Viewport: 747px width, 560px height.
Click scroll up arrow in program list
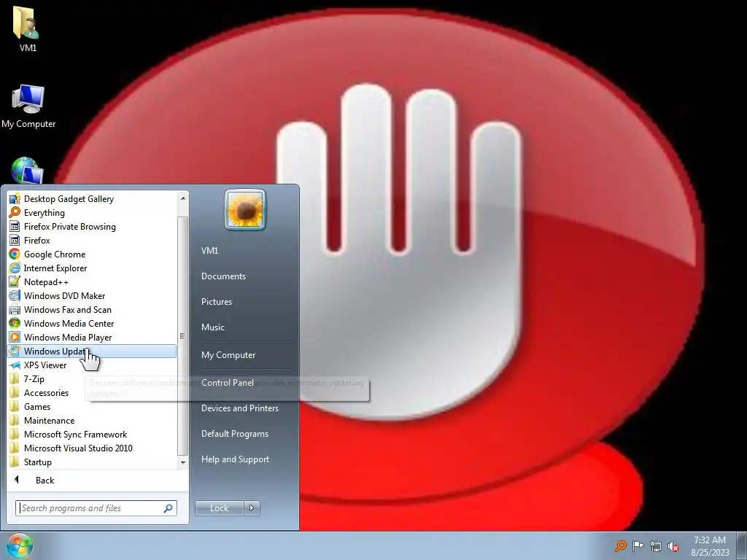click(x=183, y=198)
